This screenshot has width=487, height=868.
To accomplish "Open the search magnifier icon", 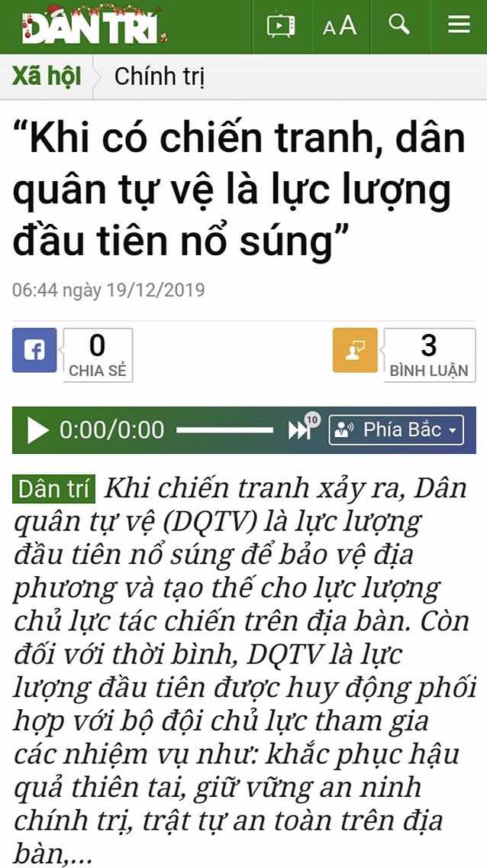I will point(398,25).
